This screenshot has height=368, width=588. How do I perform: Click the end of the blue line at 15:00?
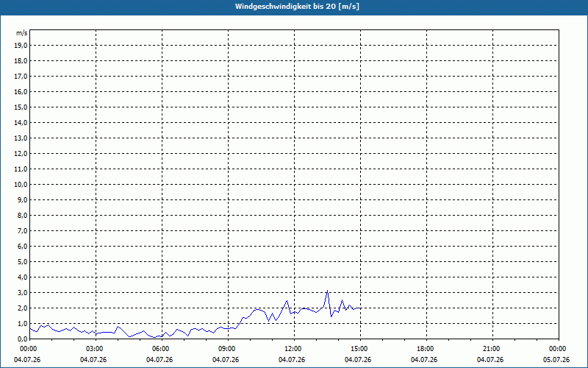[x=360, y=308]
